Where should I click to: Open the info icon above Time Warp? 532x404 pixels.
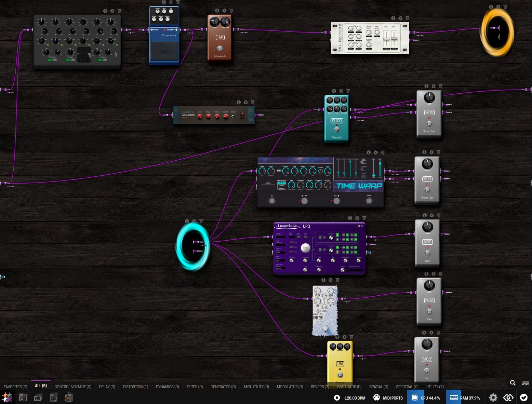click(x=369, y=152)
